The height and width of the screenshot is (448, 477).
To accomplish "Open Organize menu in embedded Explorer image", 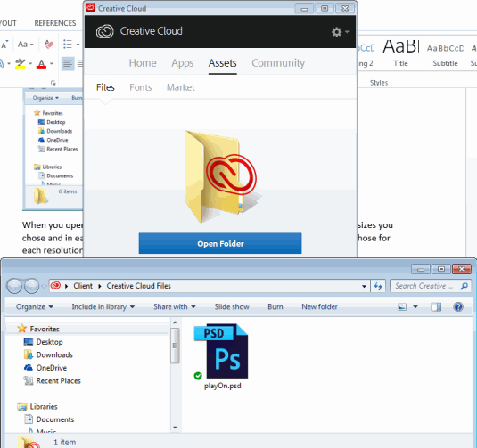I will 45,98.
